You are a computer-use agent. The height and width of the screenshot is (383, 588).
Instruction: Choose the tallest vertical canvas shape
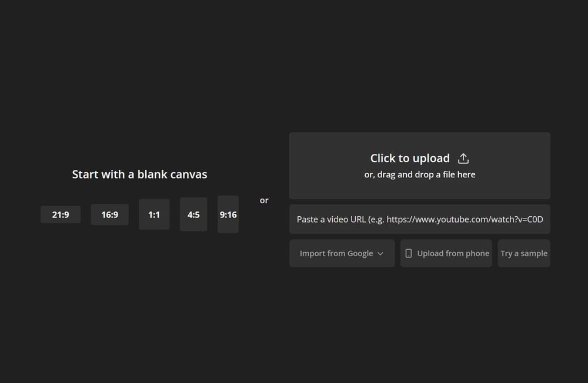228,214
